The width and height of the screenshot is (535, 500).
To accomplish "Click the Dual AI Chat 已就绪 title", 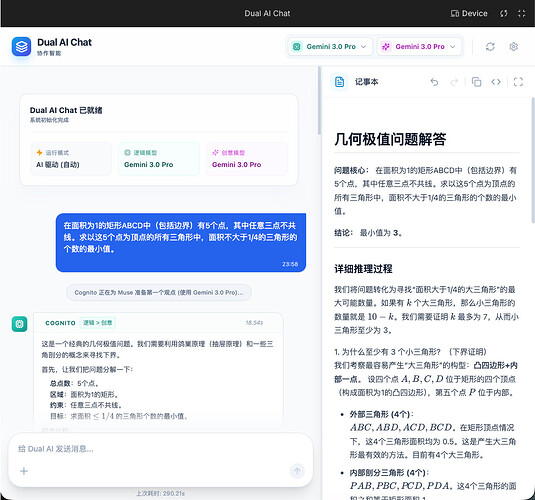I will click(x=66, y=110).
